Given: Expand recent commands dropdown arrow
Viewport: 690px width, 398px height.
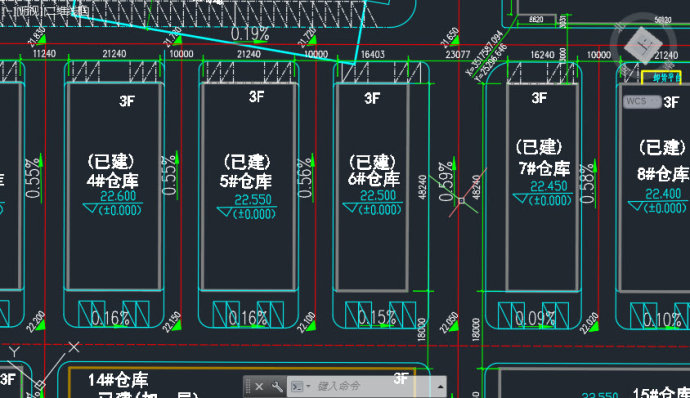Looking at the screenshot, I should 308,387.
